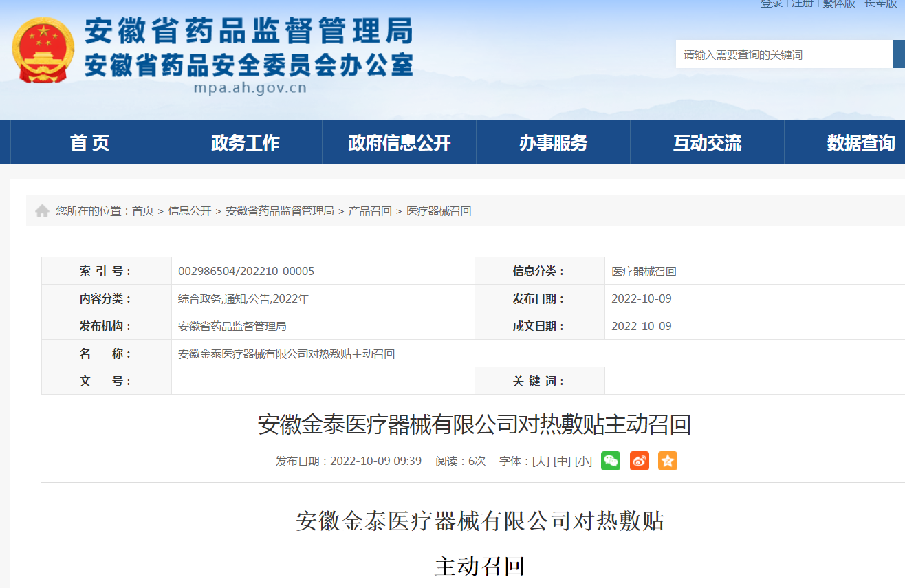Click the breadcrumb home icon
The image size is (905, 588).
[42, 210]
